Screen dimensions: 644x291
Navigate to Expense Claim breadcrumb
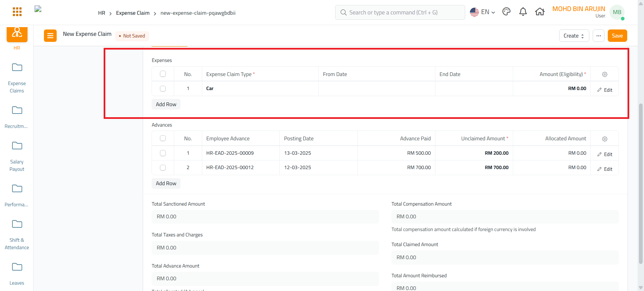(133, 13)
